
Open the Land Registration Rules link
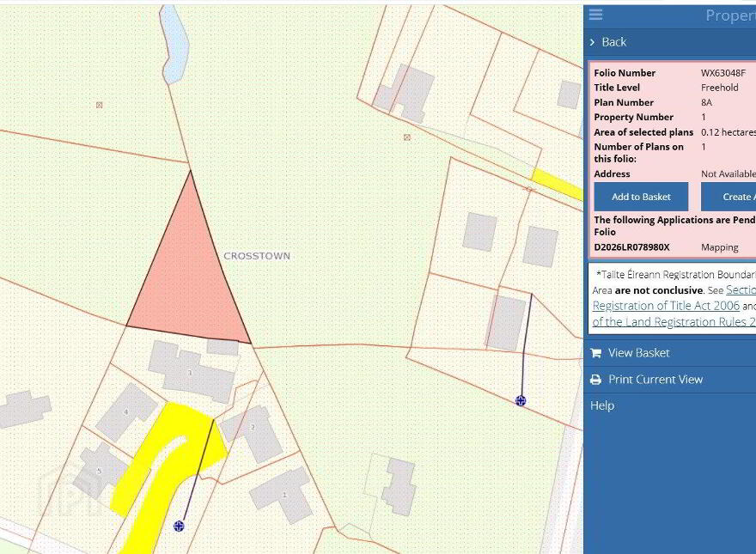(x=674, y=321)
